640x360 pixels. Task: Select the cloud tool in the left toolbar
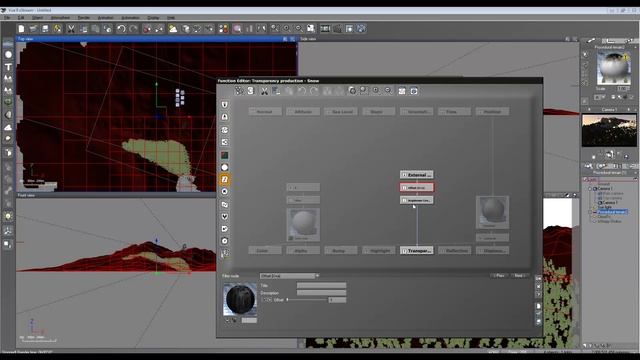[x=8, y=127]
